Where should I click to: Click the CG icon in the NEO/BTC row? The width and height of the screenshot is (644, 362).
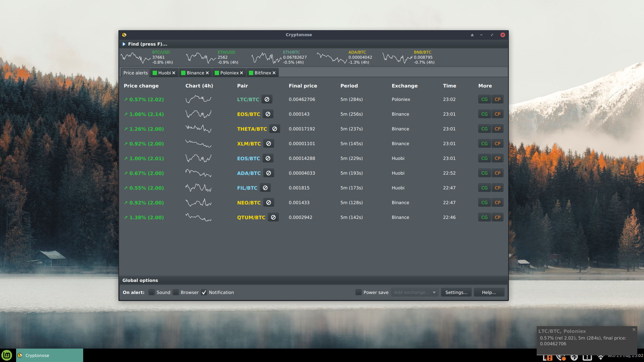coord(484,202)
